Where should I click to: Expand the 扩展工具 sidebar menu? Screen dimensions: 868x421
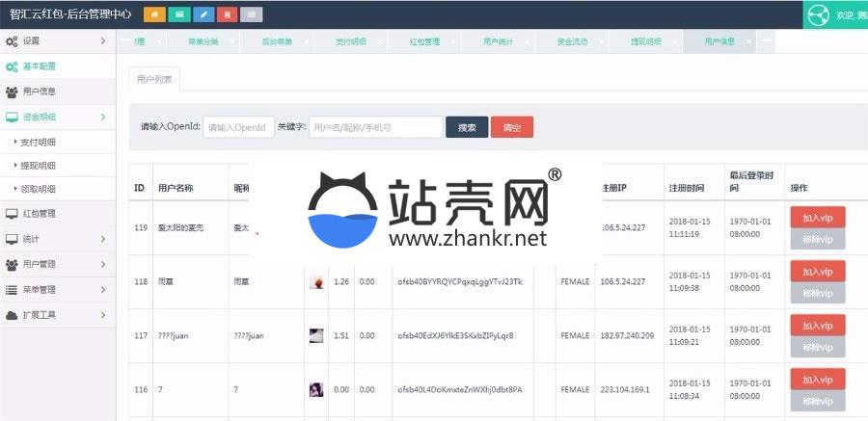click(56, 315)
